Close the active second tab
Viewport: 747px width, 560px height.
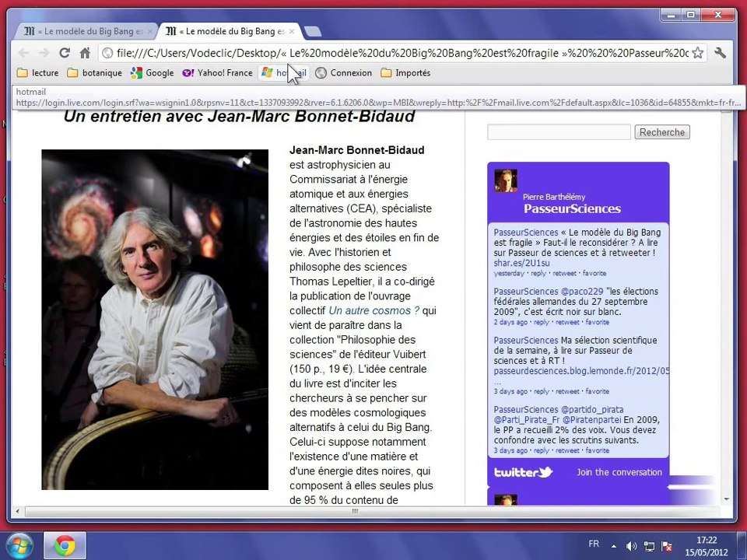point(292,31)
